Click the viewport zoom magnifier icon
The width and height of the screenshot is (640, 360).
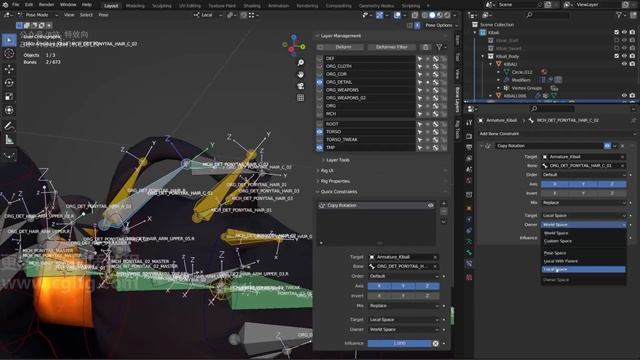300,62
